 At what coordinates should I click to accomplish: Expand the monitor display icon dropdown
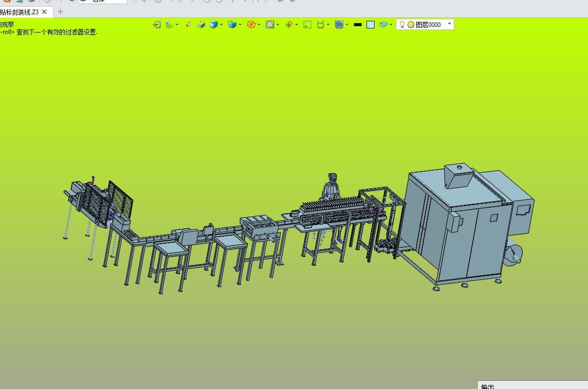point(347,25)
